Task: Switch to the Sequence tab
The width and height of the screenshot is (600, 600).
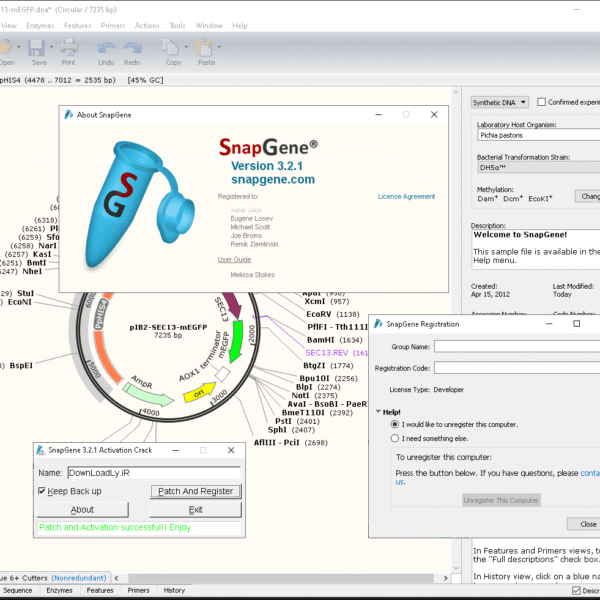Action: coord(18,590)
